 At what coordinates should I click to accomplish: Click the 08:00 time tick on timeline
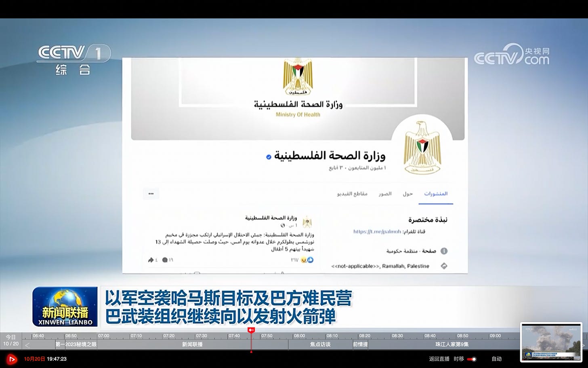point(299,336)
